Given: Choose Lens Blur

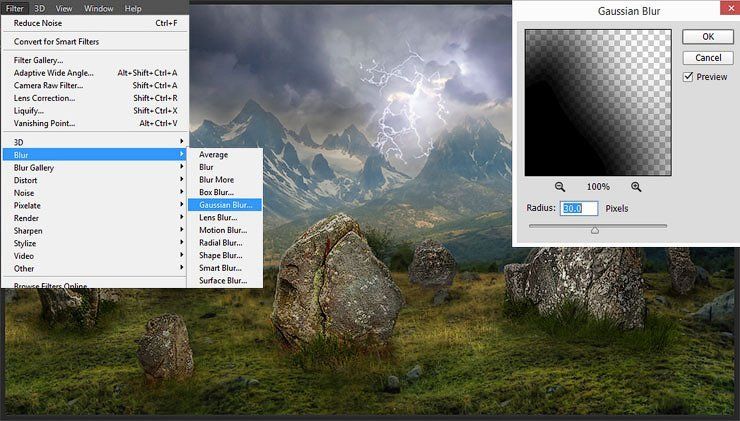Looking at the screenshot, I should click(225, 217).
